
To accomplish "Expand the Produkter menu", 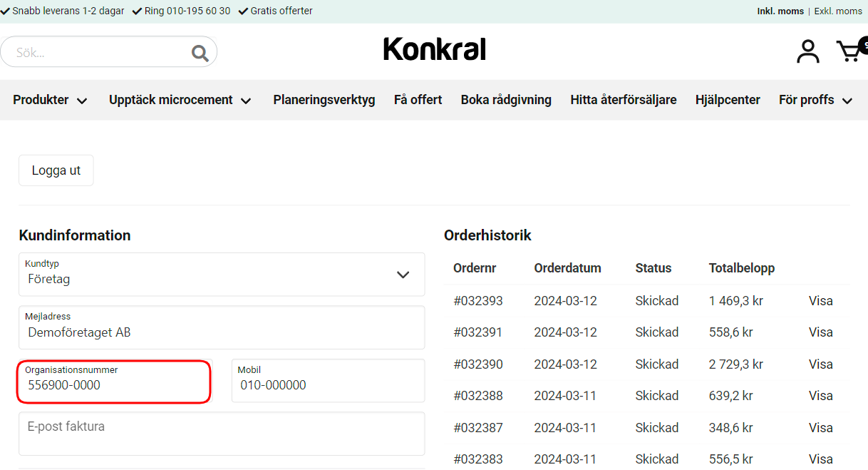I will pos(50,100).
